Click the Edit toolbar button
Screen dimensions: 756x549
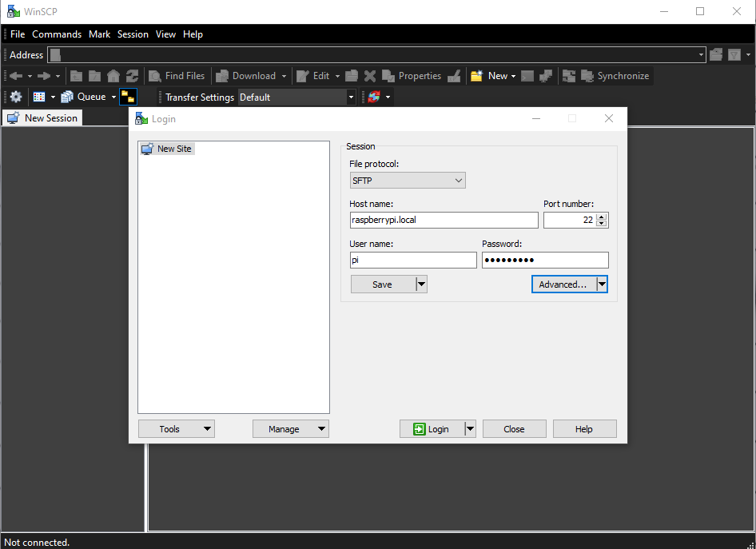tap(313, 76)
